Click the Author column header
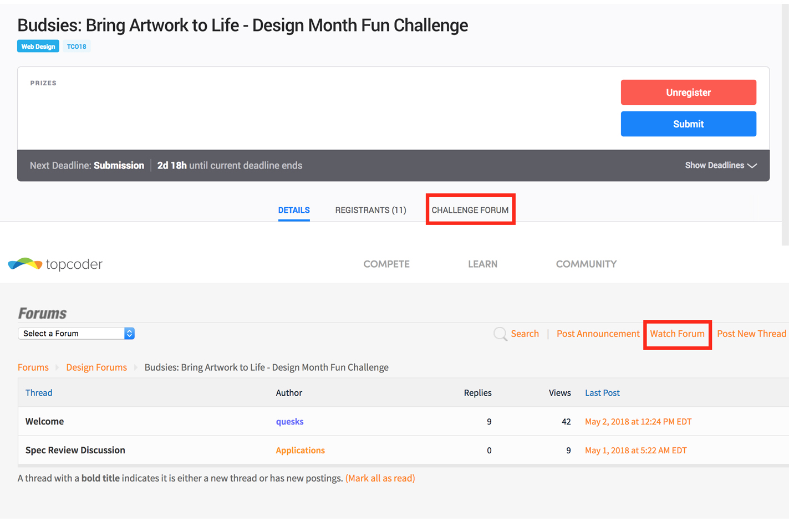789x532 pixels. pos(289,393)
